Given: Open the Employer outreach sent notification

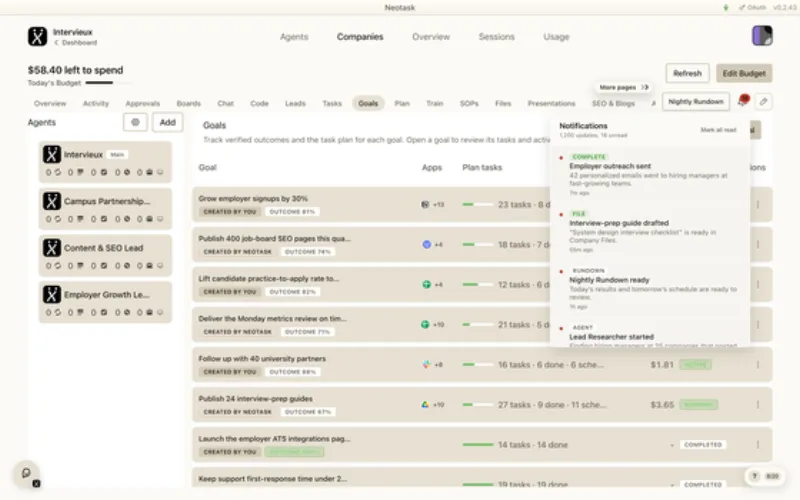Looking at the screenshot, I should 650,175.
